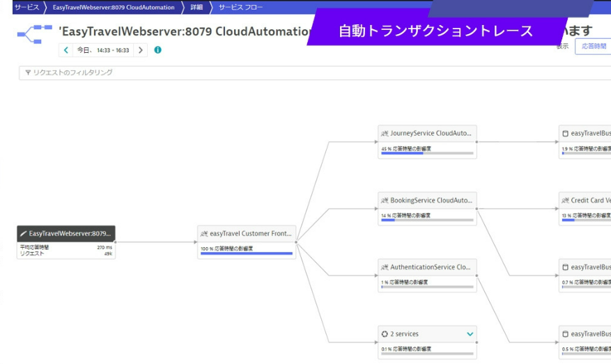Click the 1.9 % easyTravelBus database icon

click(566, 134)
